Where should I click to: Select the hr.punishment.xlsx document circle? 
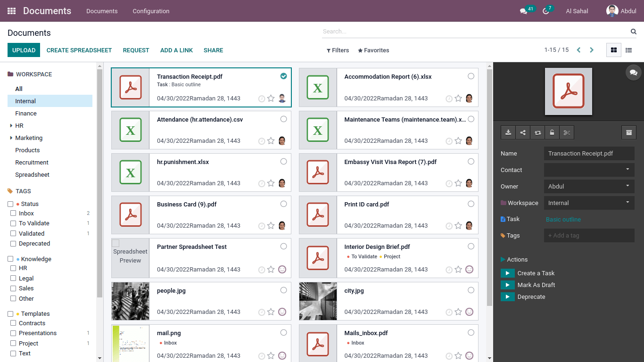(283, 162)
